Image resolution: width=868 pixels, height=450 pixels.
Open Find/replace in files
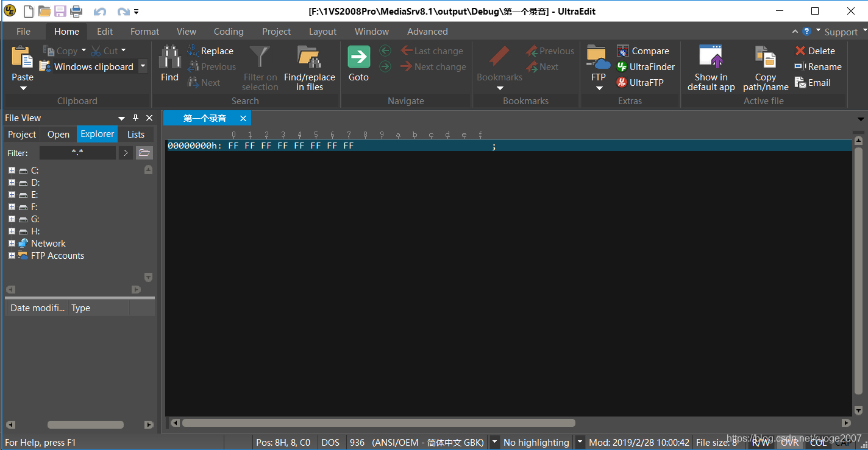[x=310, y=68]
